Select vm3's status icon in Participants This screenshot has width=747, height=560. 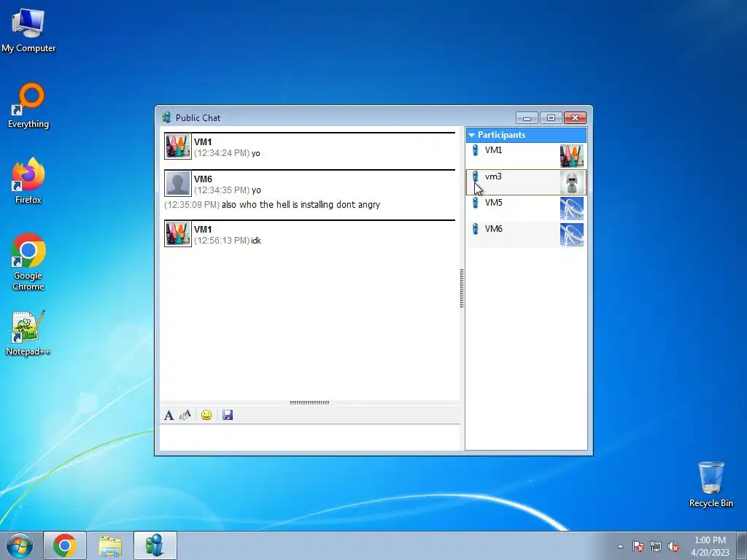click(x=475, y=176)
